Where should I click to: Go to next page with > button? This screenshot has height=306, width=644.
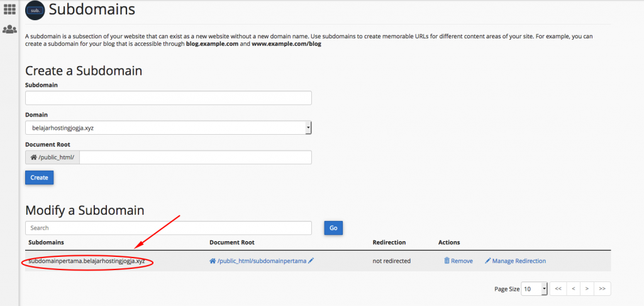pos(587,289)
